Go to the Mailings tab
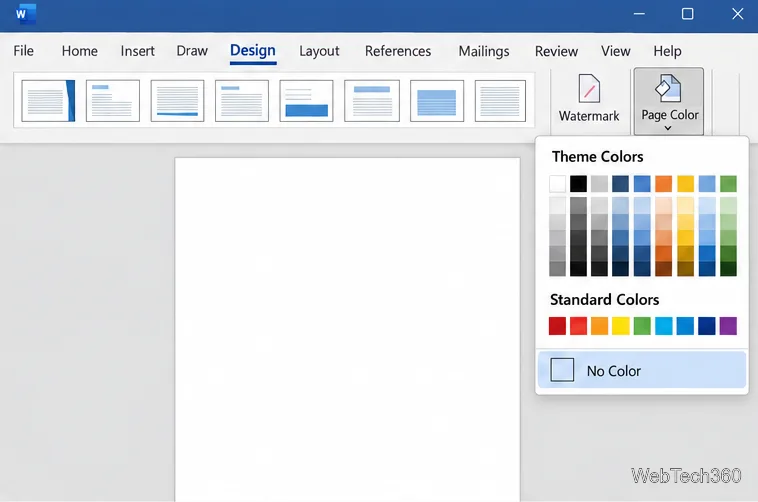The width and height of the screenshot is (758, 502). click(484, 51)
